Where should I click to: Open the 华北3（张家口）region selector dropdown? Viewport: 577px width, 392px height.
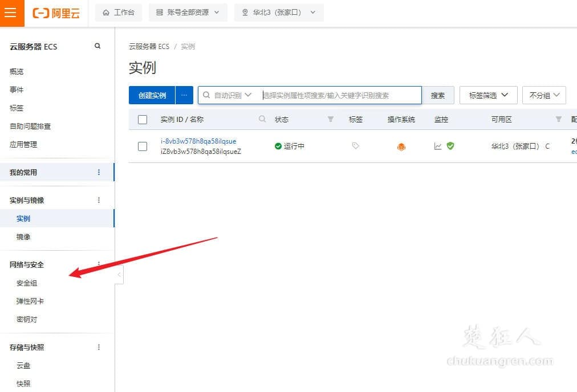click(x=278, y=12)
